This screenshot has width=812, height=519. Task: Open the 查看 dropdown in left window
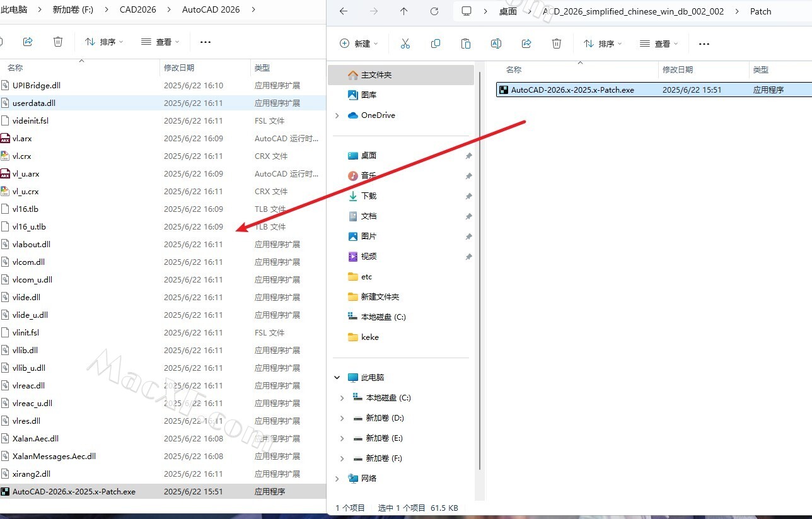[160, 42]
